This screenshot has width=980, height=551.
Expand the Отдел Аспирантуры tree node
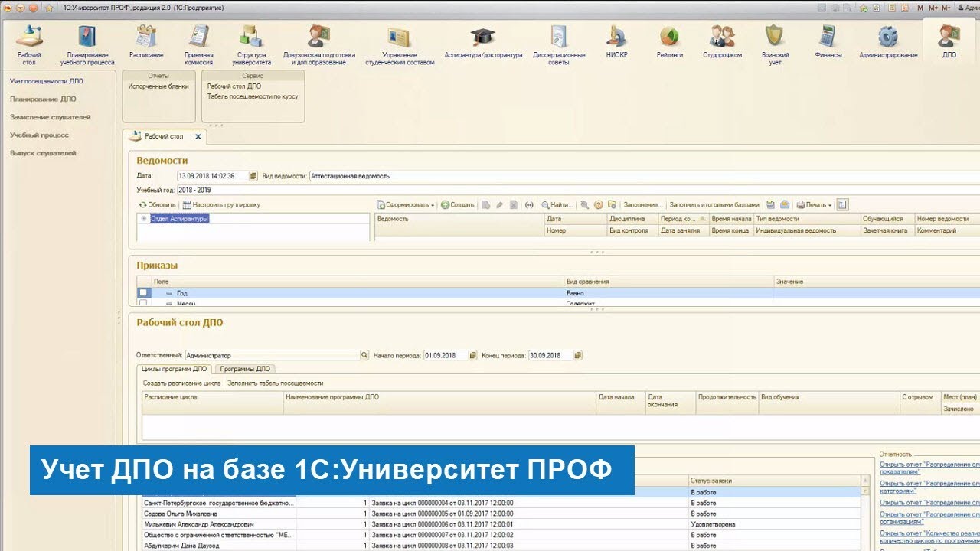tap(143, 218)
